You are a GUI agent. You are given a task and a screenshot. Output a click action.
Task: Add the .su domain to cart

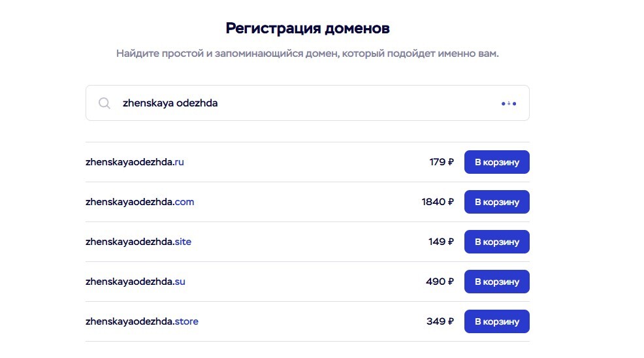point(496,282)
